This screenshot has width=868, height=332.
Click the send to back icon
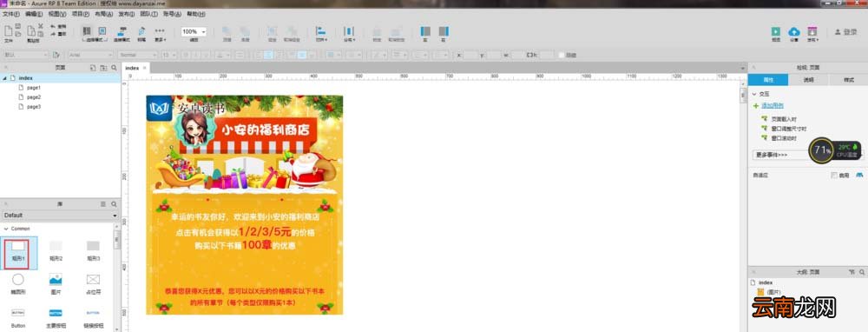click(245, 31)
